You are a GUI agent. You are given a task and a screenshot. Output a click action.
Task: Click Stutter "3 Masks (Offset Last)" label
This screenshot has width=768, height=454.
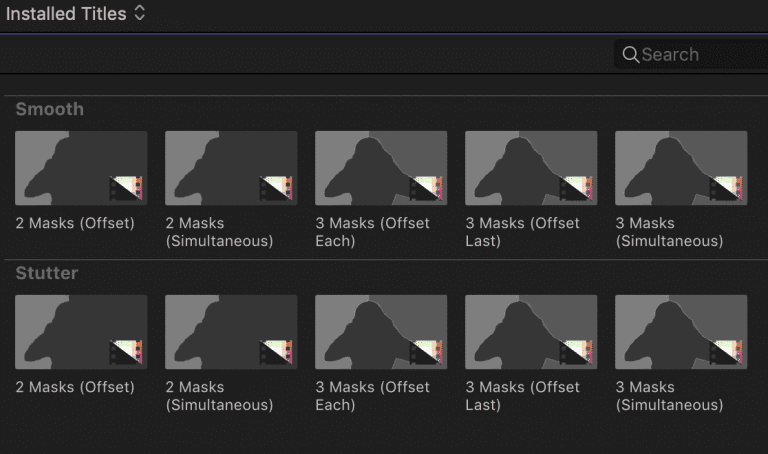click(522, 396)
